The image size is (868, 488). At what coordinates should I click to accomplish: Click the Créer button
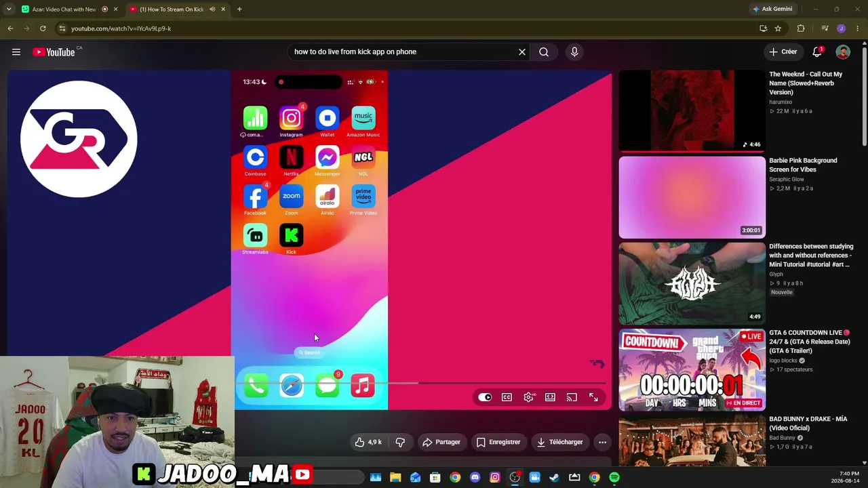pos(783,52)
